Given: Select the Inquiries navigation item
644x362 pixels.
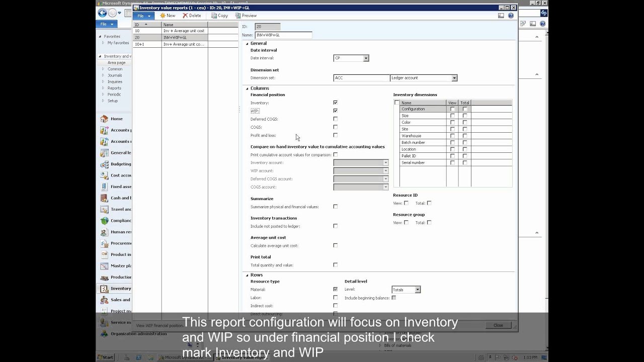Looking at the screenshot, I should (115, 81).
